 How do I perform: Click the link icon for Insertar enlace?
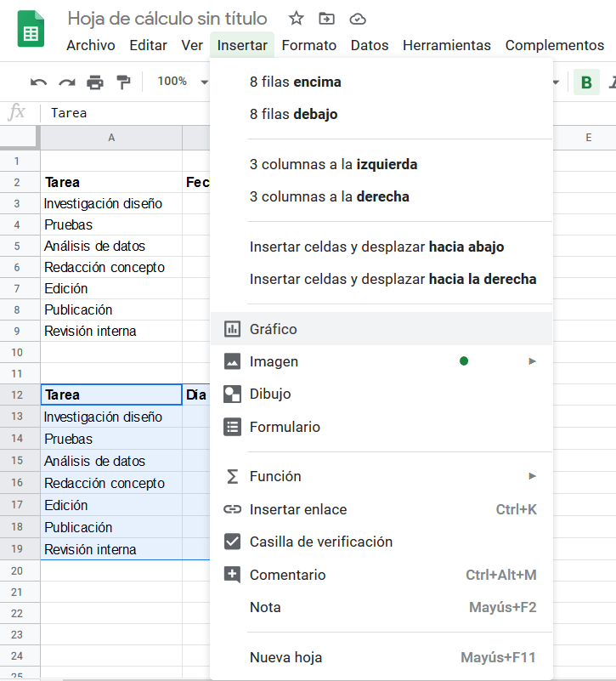pyautogui.click(x=232, y=509)
